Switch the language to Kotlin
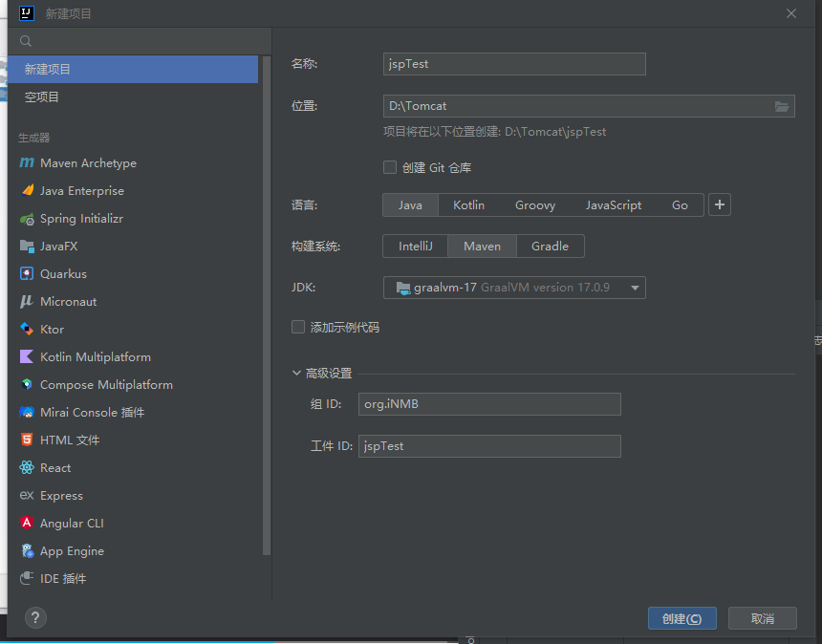The height and width of the screenshot is (644, 822). coord(468,205)
